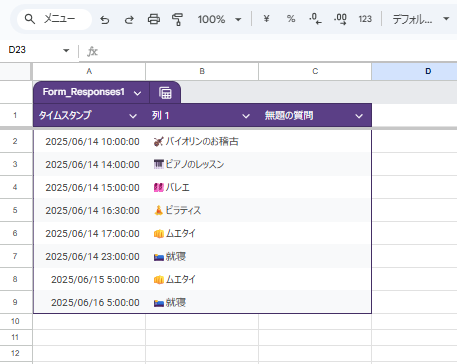457x364 pixels.
Task: Select the バイオリンのお稽古 cell
Action: pos(202,141)
